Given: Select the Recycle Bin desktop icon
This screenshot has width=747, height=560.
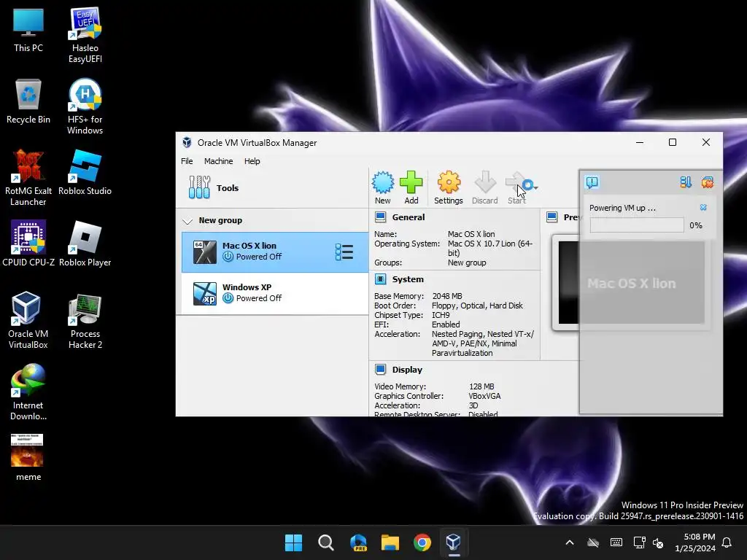Looking at the screenshot, I should pos(28,101).
